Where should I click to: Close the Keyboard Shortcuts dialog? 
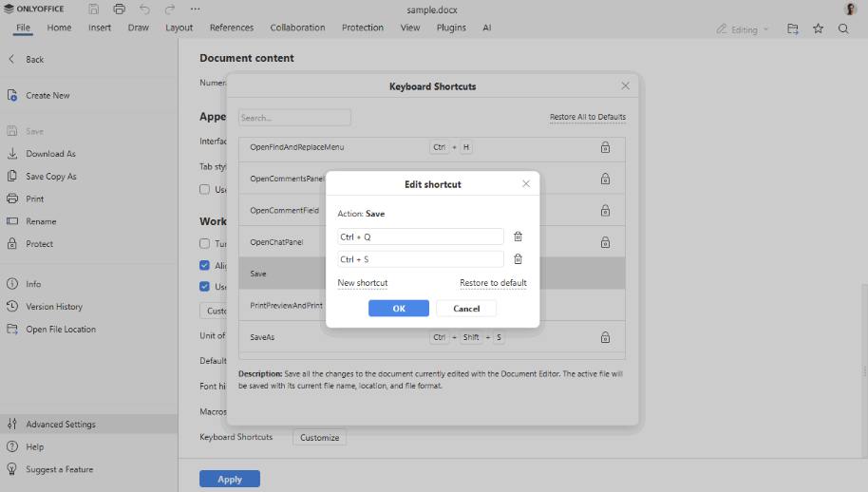pyautogui.click(x=625, y=85)
